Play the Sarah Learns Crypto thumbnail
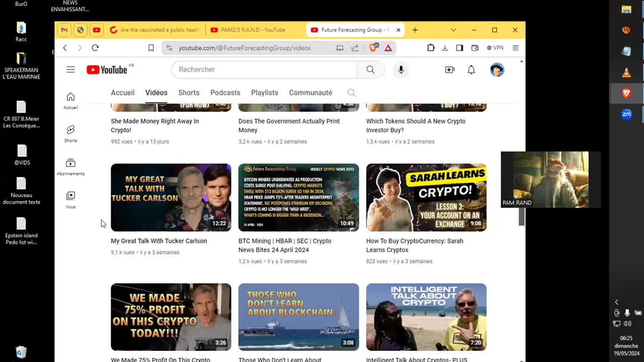 tap(426, 198)
